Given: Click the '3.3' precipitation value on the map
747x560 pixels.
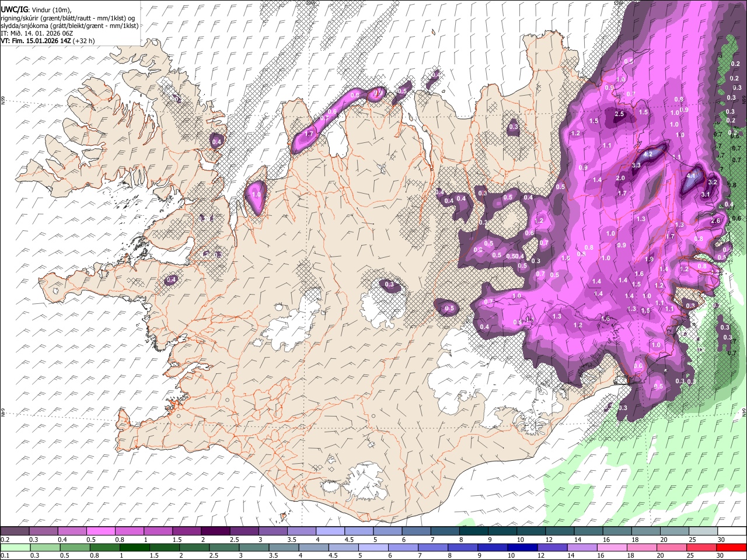Looking at the screenshot, I should [x=636, y=166].
